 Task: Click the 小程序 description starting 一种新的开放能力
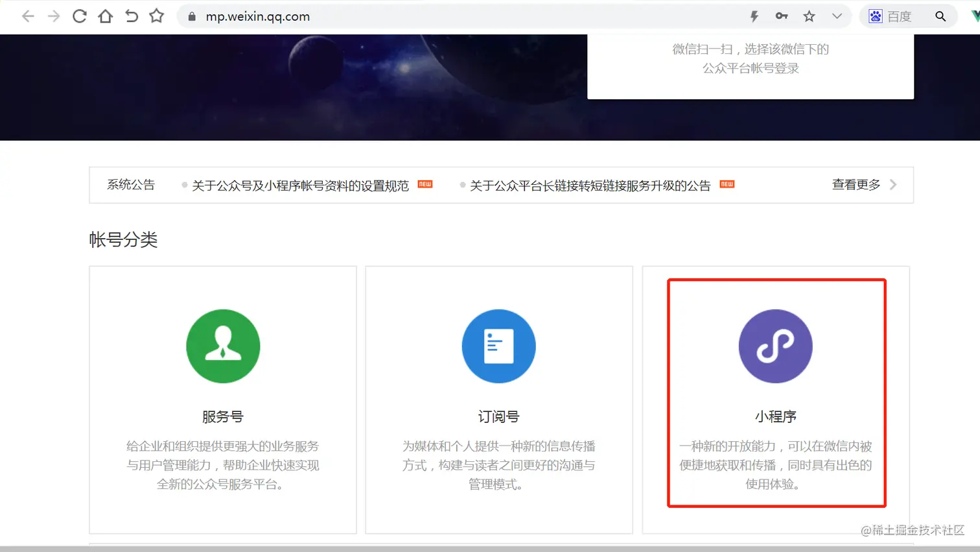[x=776, y=465]
